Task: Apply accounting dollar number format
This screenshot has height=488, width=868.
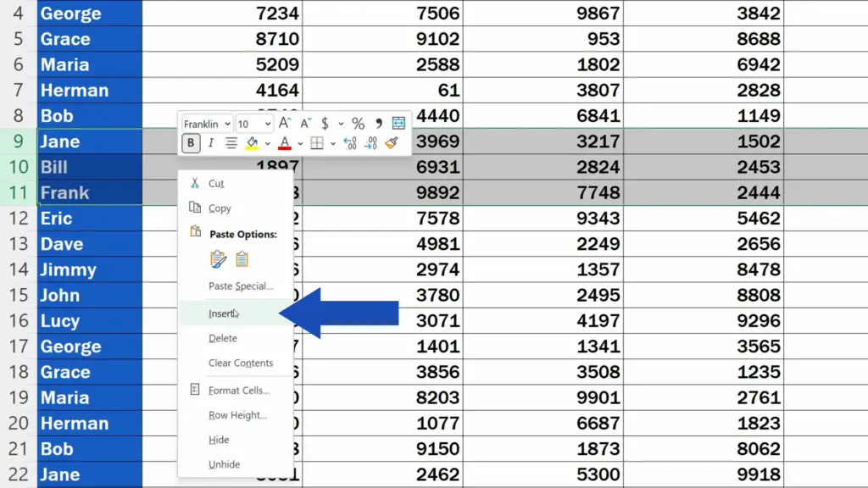Action: [x=325, y=124]
